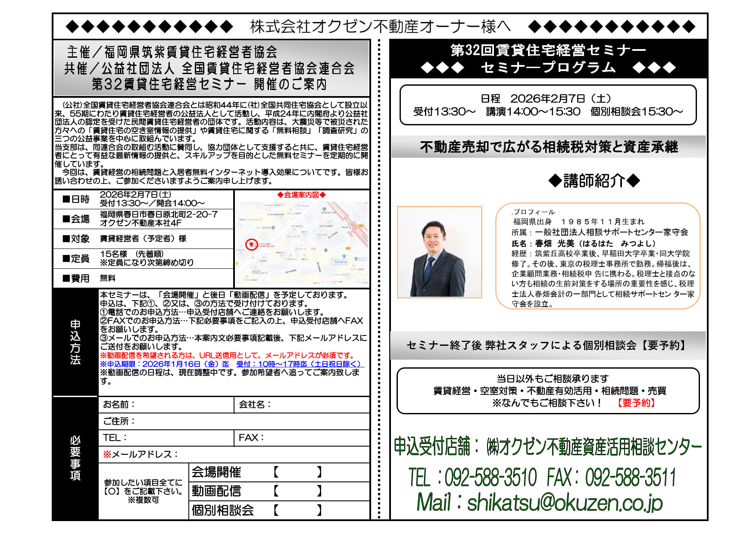Viewport: 756px width, 534px height.
Task: Click the black square beside 日時 label
Action: (66, 199)
